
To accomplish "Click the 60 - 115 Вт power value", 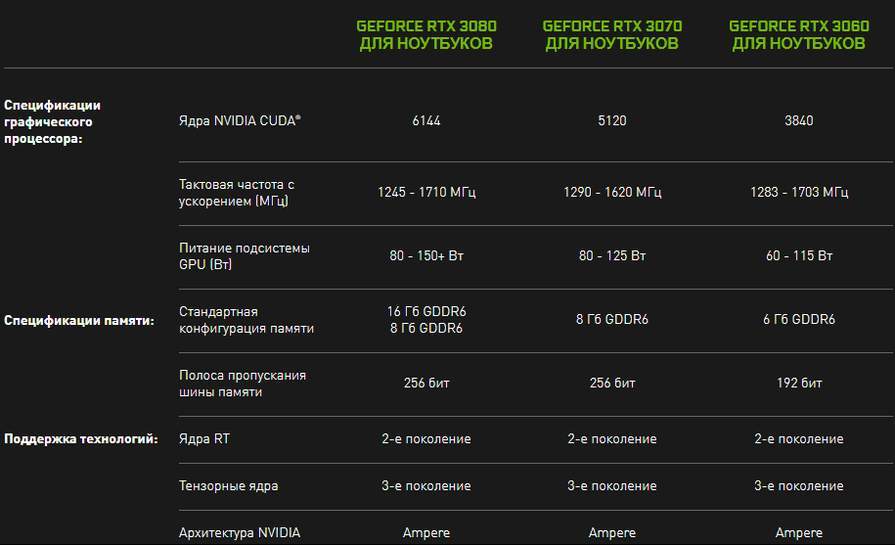I will click(799, 256).
